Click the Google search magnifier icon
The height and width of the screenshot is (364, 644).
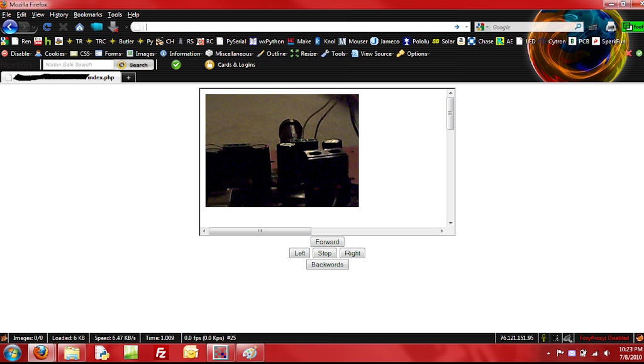(579, 26)
